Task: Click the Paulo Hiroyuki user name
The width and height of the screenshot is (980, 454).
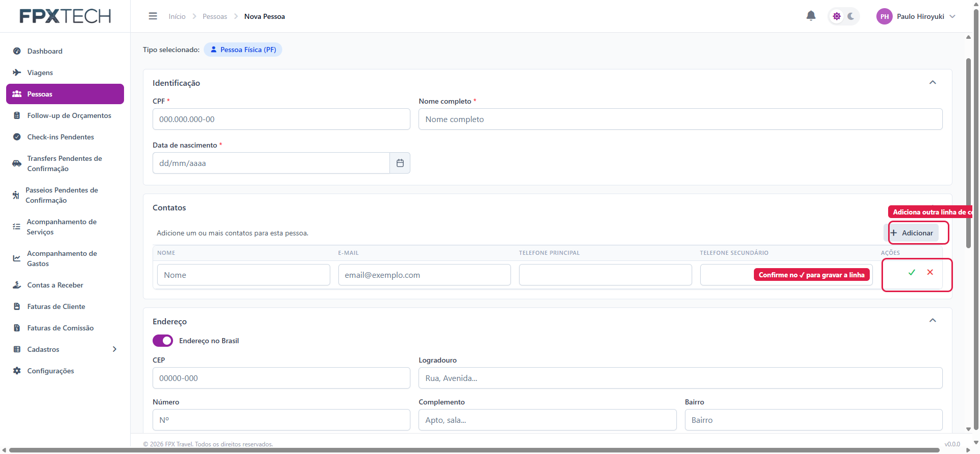Action: pyautogui.click(x=920, y=16)
